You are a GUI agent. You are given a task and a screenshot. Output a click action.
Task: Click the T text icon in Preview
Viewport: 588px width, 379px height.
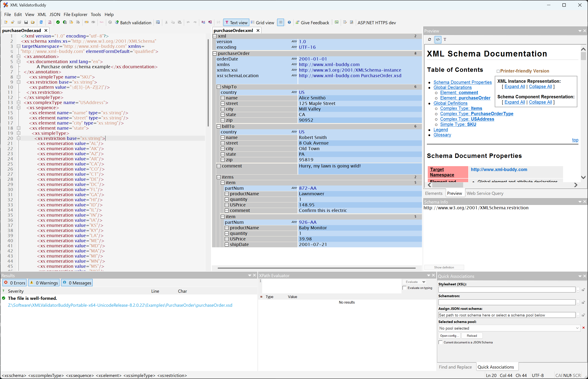point(445,39)
